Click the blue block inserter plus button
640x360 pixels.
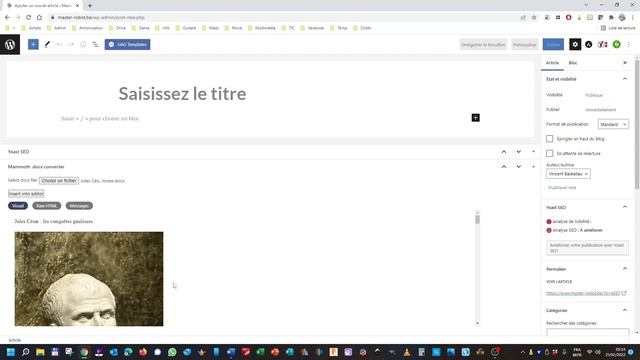coord(33,44)
